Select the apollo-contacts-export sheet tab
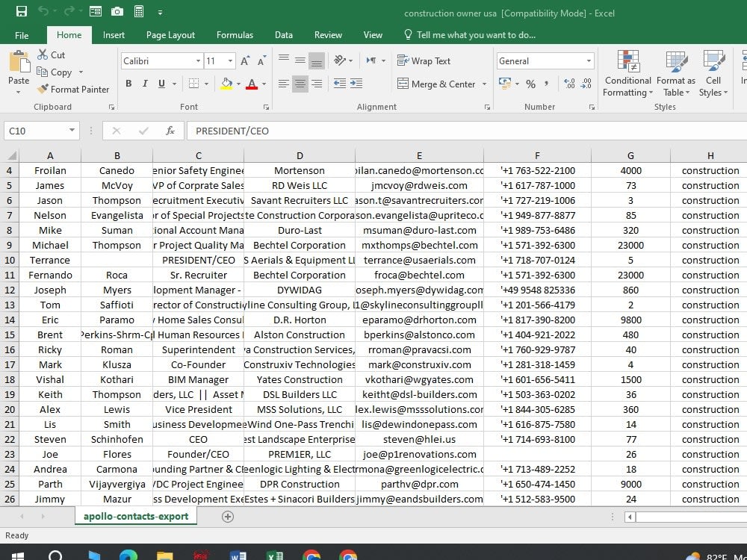Screen dimensions: 747x560 (135, 515)
